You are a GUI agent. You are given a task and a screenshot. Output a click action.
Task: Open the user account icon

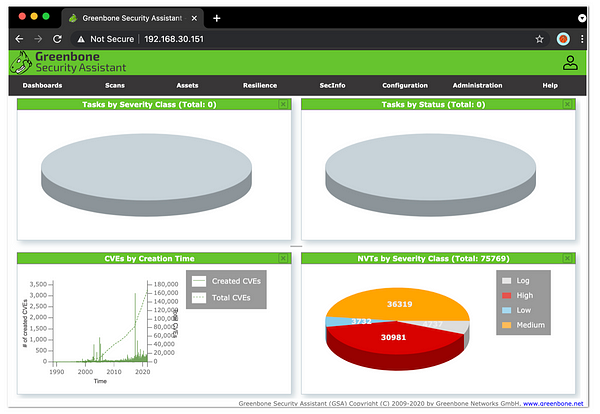[x=570, y=63]
